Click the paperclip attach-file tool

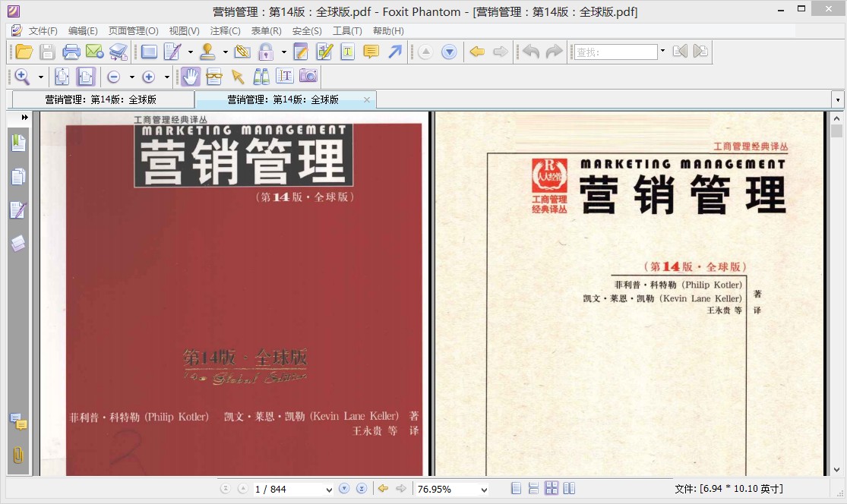click(x=242, y=52)
